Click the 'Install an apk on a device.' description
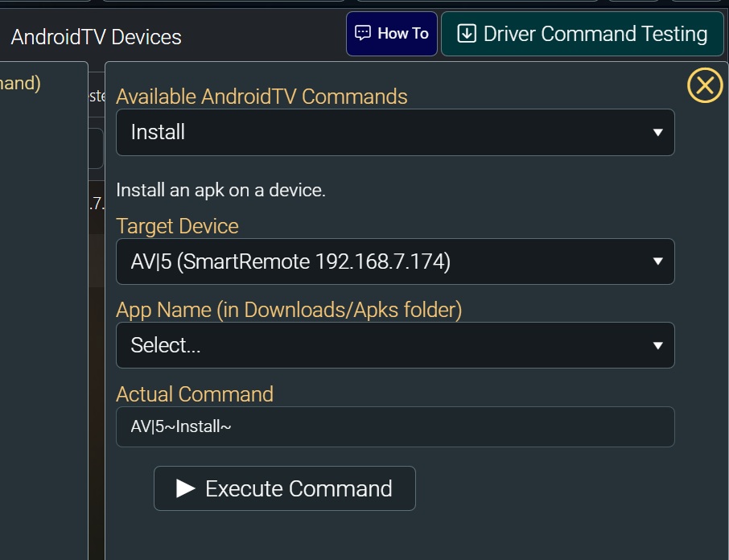This screenshot has height=560, width=729. [x=220, y=190]
